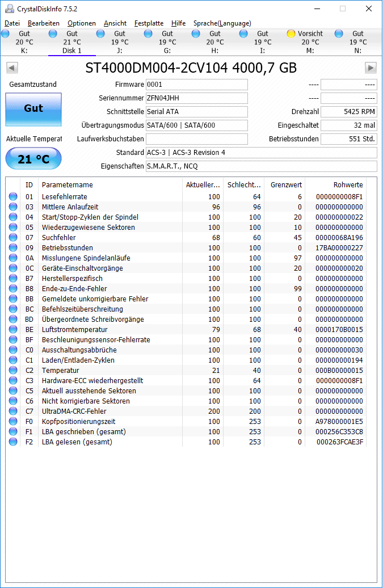Click the Betriebsstunden field 551 Std.

click(349, 138)
